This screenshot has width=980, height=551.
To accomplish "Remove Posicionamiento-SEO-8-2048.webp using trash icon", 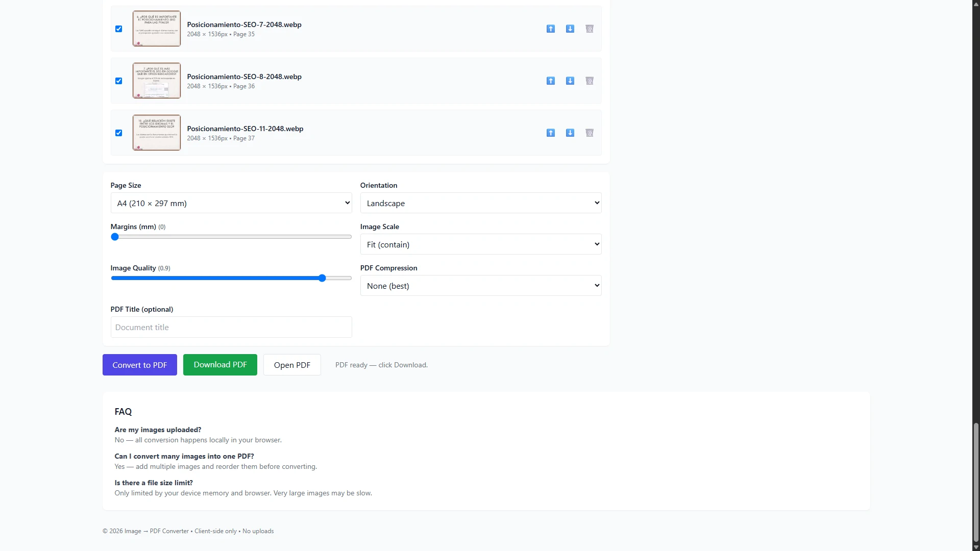I will [x=589, y=81].
